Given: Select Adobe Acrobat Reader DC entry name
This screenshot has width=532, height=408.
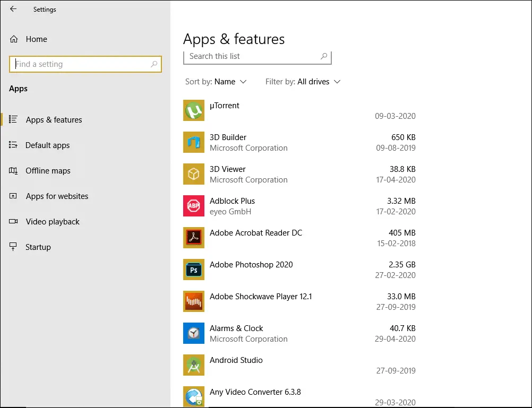Looking at the screenshot, I should point(256,233).
